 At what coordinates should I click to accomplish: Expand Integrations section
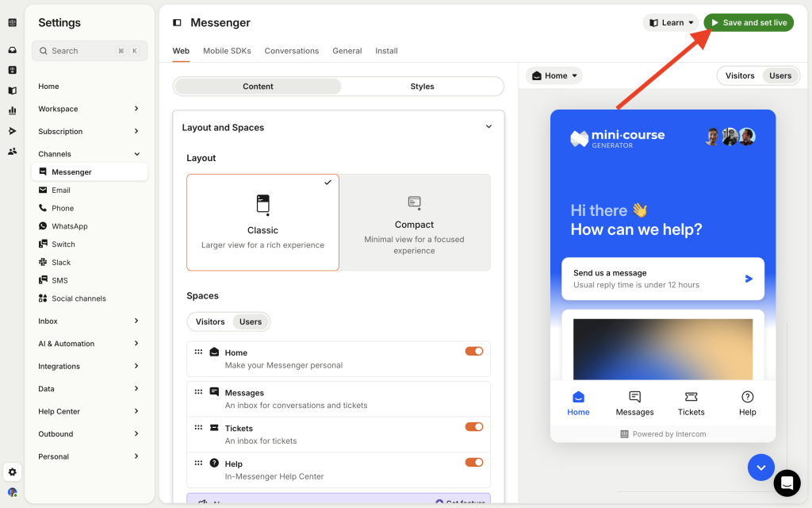click(x=90, y=366)
